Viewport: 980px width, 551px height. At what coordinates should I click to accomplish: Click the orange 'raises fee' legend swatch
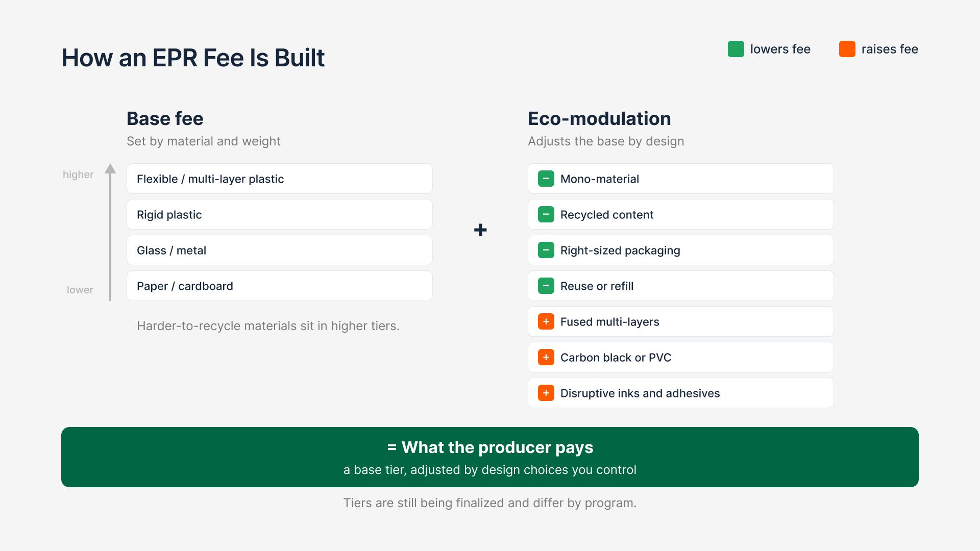pyautogui.click(x=847, y=49)
